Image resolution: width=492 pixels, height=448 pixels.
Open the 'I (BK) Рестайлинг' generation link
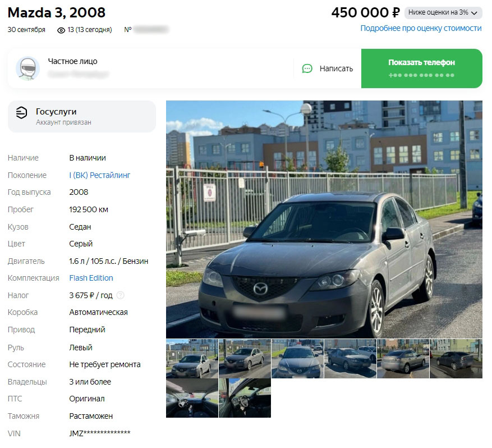(99, 175)
